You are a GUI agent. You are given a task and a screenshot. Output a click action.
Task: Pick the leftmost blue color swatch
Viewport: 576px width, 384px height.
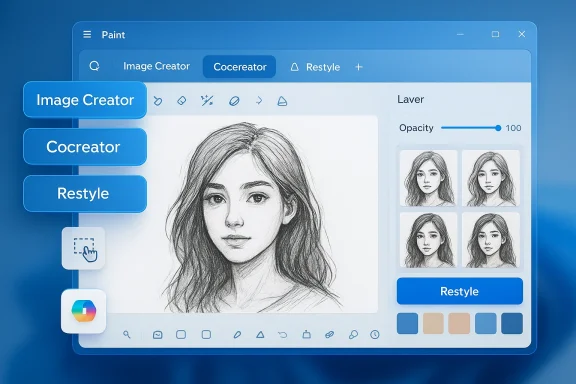click(407, 323)
